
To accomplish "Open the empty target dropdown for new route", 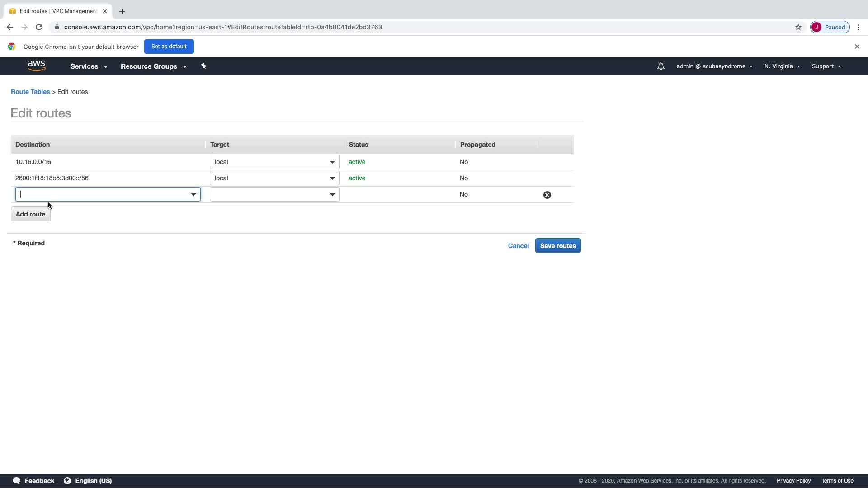I will pyautogui.click(x=274, y=194).
